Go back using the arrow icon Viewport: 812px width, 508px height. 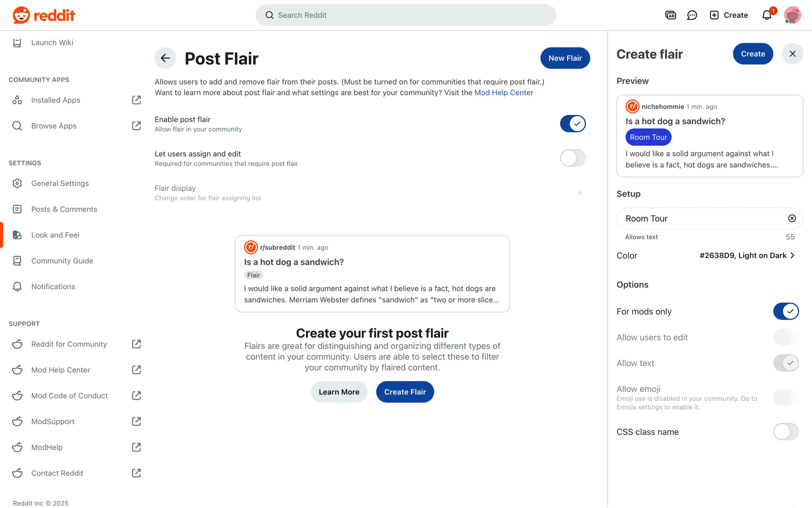coord(165,58)
